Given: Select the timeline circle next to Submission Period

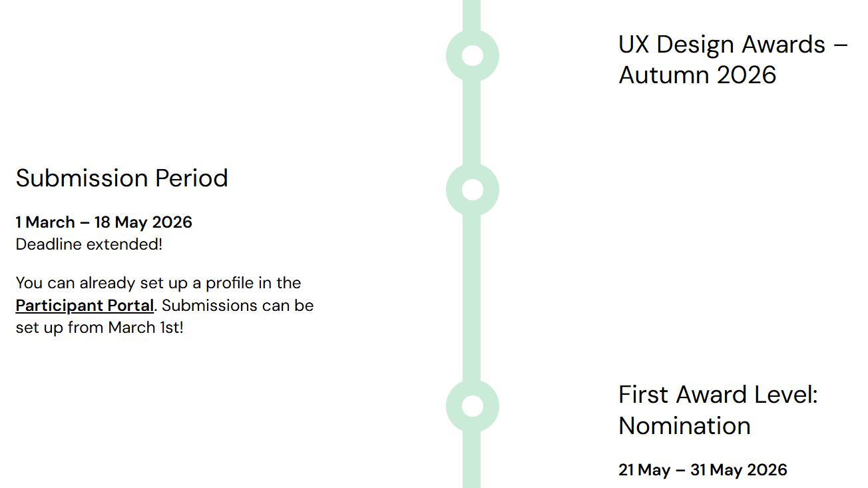Looking at the screenshot, I should pyautogui.click(x=472, y=190).
